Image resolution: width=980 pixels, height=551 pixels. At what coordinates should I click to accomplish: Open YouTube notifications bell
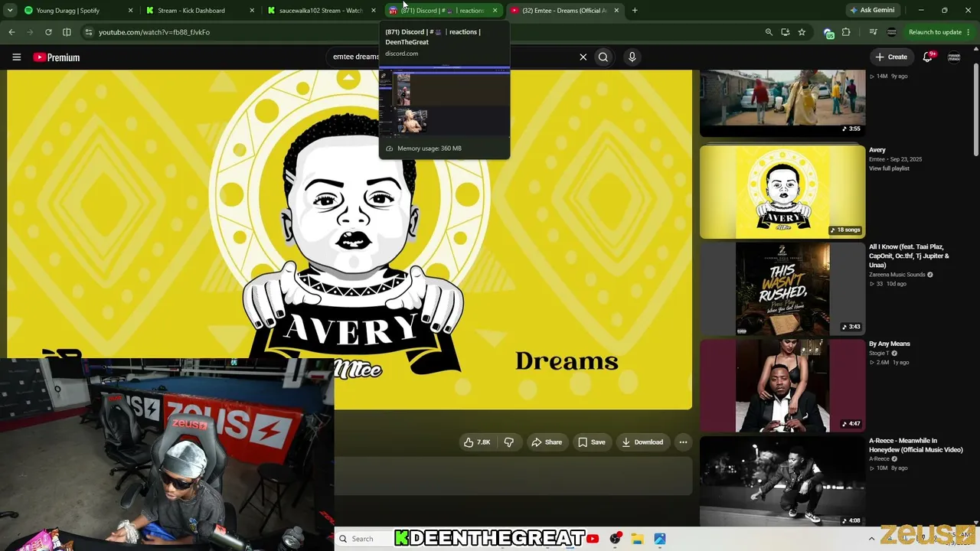click(928, 57)
